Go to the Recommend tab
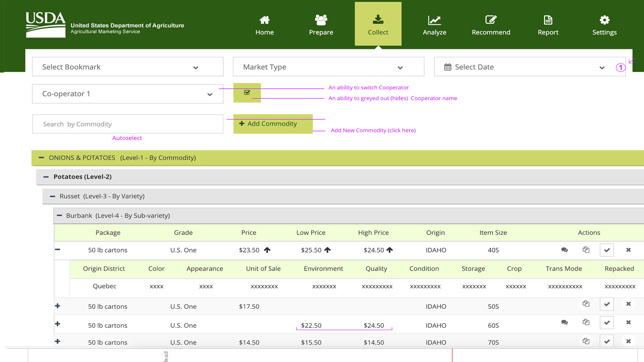The image size is (644, 362). tap(491, 24)
